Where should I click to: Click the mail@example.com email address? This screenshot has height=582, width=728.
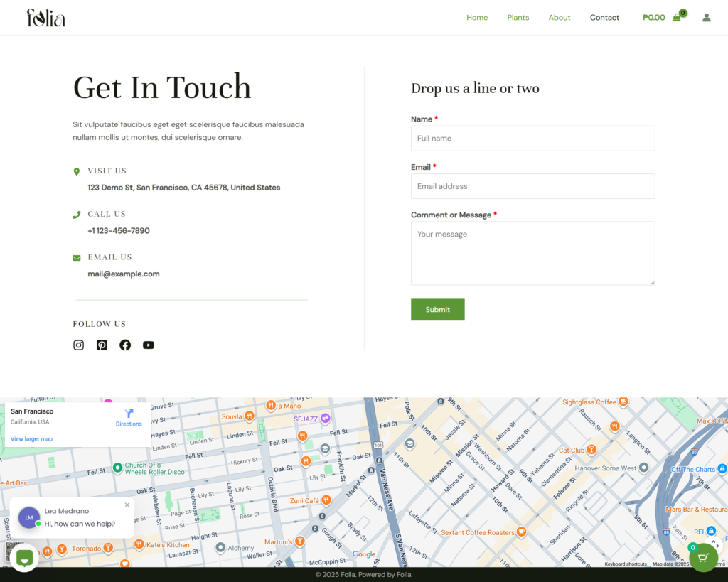point(124,274)
